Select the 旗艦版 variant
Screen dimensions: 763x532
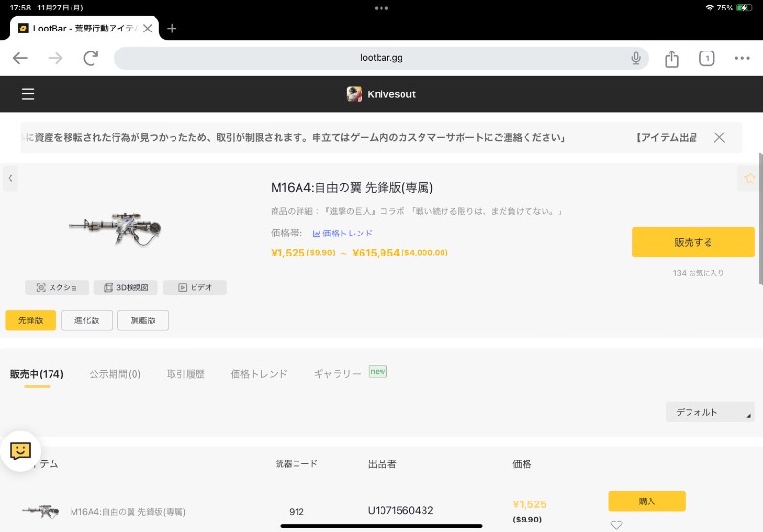click(143, 320)
